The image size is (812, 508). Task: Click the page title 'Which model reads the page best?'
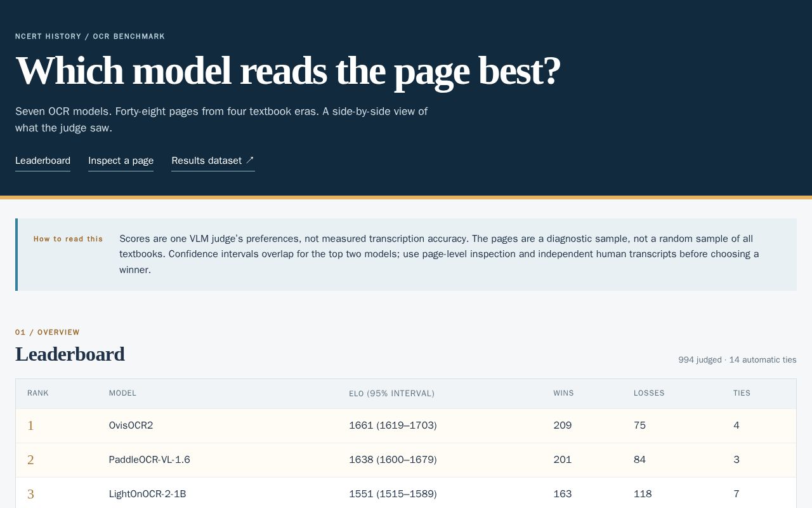point(288,70)
